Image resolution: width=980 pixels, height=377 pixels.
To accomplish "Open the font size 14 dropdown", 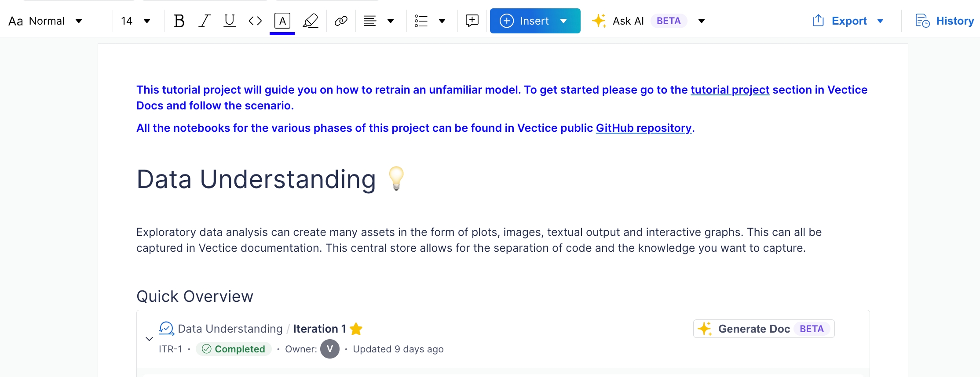I will tap(136, 21).
